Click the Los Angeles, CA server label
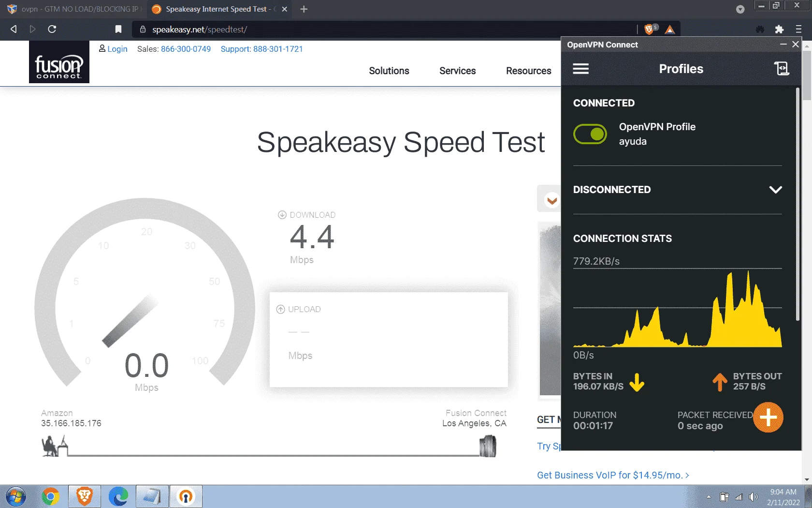This screenshot has width=812, height=508. pyautogui.click(x=474, y=423)
